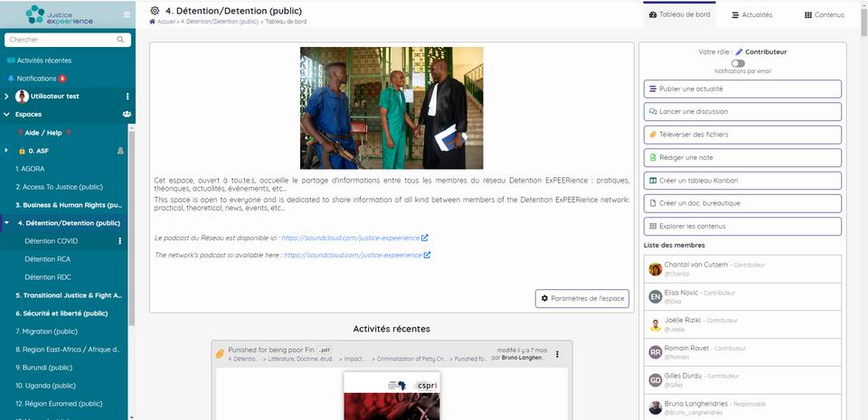Collapse sidebar with hamburger menu icon
This screenshot has width=868, height=420.
tap(127, 14)
